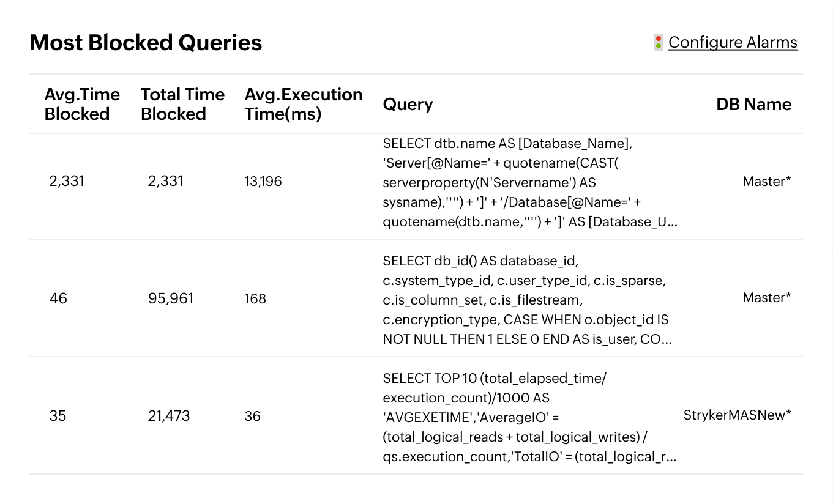This screenshot has height=504, width=833.
Task: Open the Configure Alarms link
Action: click(733, 42)
